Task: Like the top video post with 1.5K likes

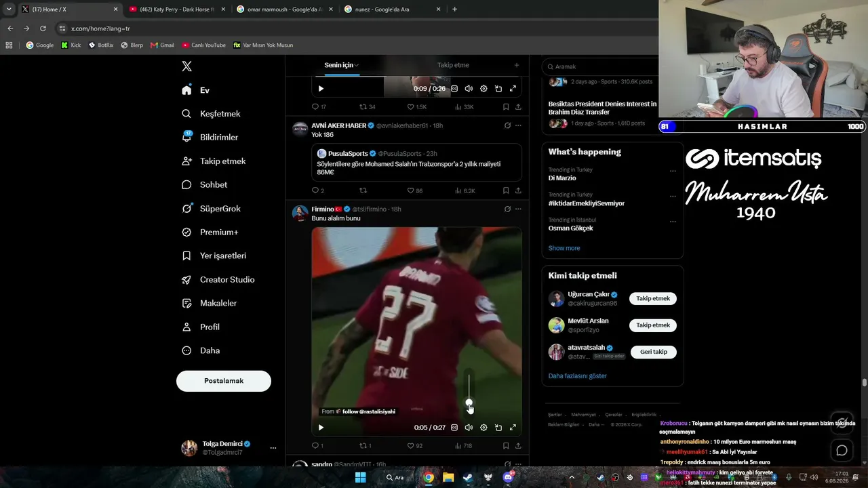Action: point(417,107)
